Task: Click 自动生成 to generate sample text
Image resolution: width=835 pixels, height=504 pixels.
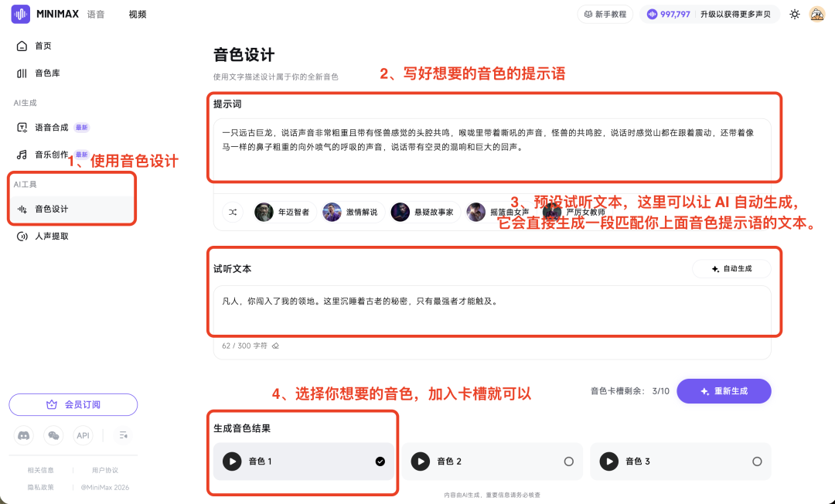Action: (x=731, y=269)
